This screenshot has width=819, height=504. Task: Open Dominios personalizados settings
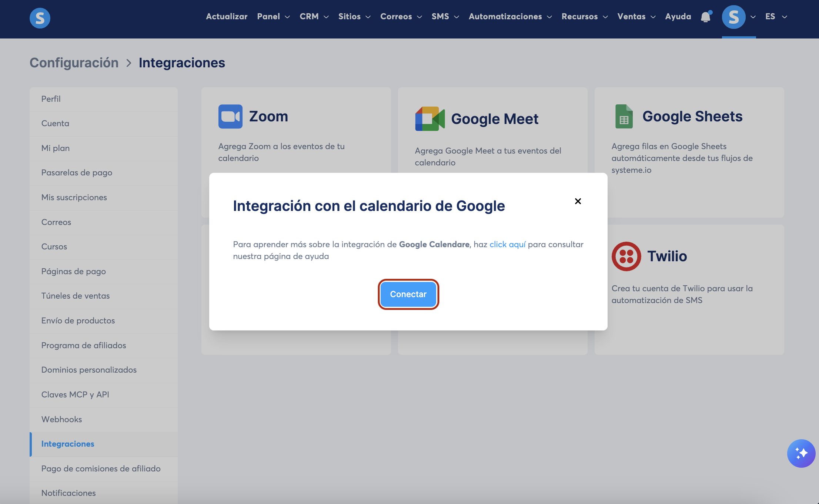tap(104, 370)
